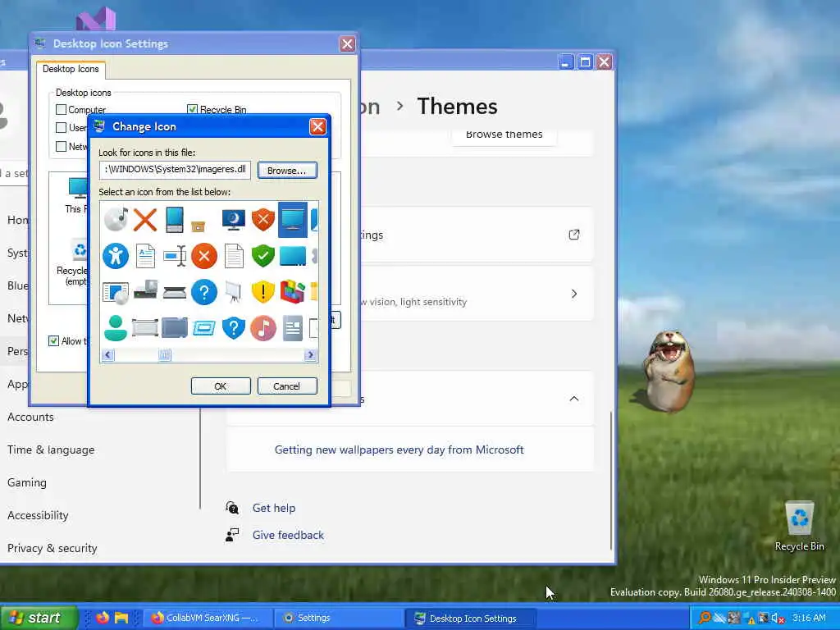840x630 pixels.
Task: Open Getting new wallpapers every day link
Action: click(x=399, y=450)
